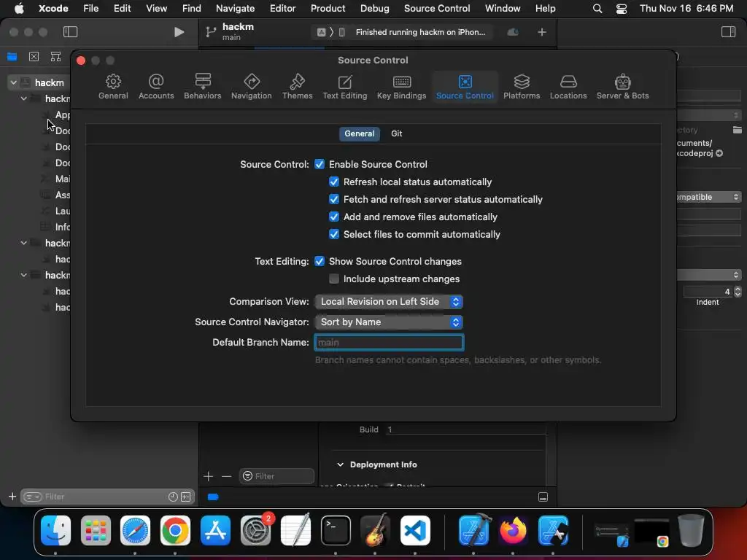Image resolution: width=747 pixels, height=560 pixels.
Task: Toggle Show Source Control changes
Action: tap(320, 262)
